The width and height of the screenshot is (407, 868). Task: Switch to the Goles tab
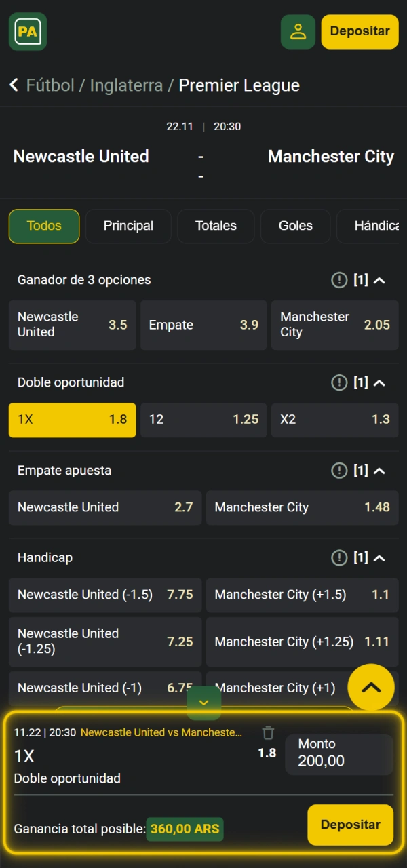295,226
